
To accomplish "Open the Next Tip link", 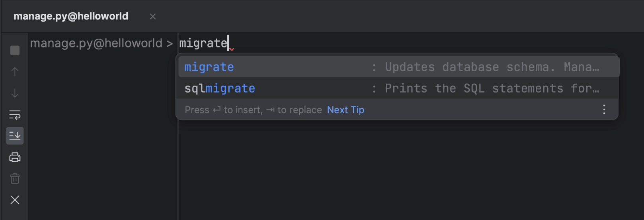I will tap(345, 110).
